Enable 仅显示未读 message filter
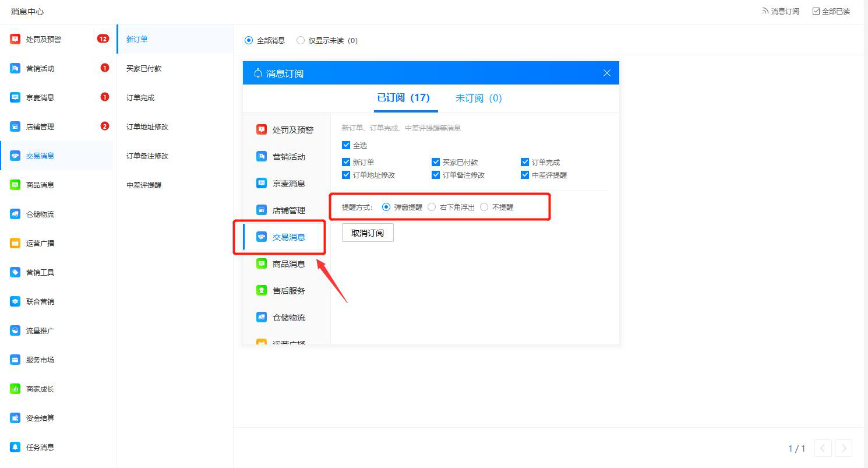 (x=301, y=40)
